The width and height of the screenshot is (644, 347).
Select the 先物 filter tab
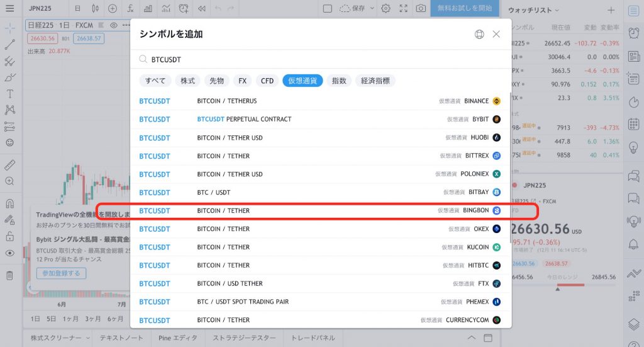click(217, 81)
